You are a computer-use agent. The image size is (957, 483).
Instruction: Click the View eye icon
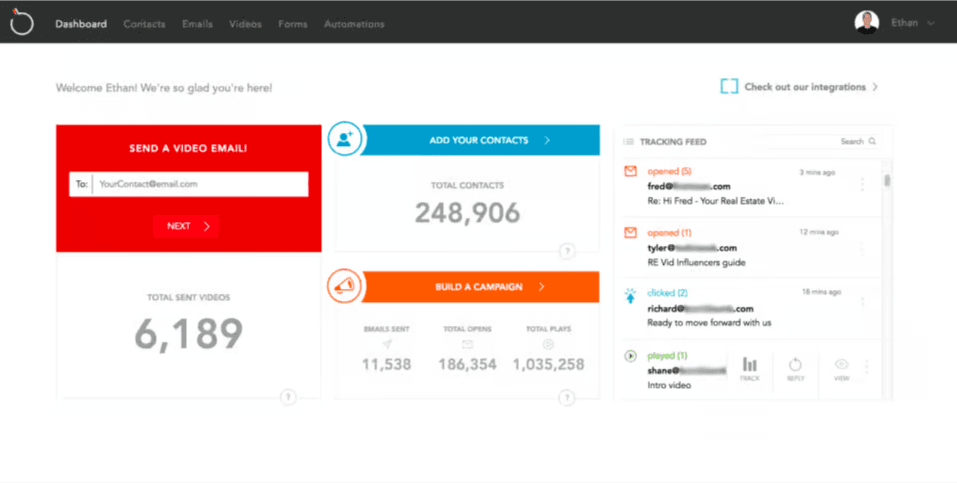841,368
